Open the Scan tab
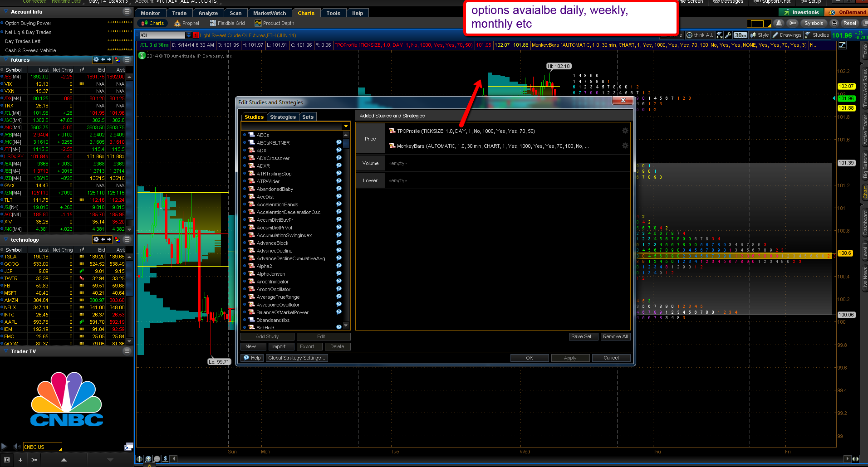The image size is (868, 467). point(235,13)
